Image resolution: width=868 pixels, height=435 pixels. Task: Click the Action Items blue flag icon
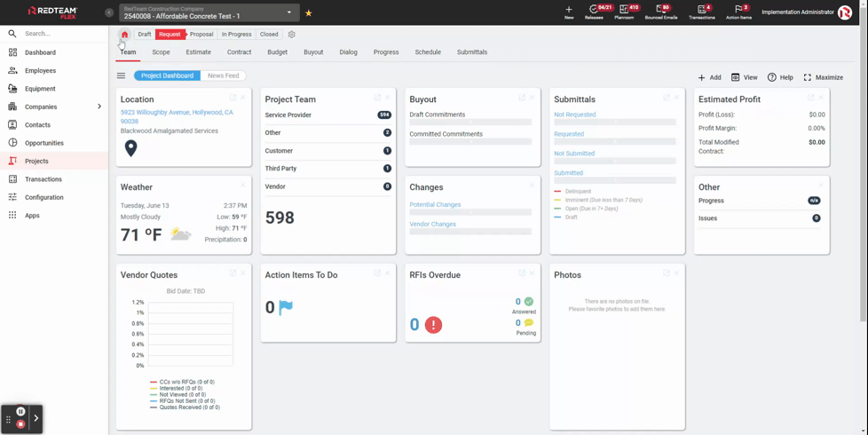(x=286, y=307)
